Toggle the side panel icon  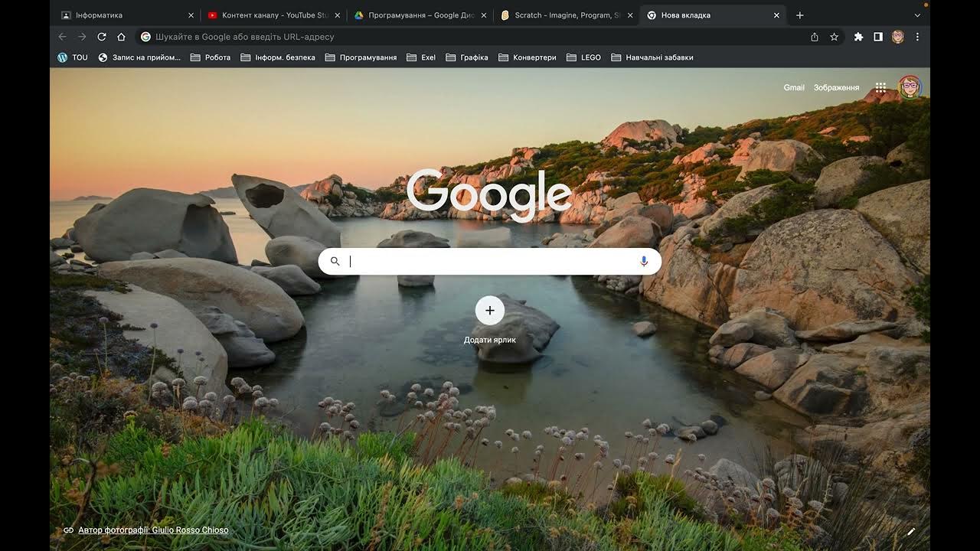pyautogui.click(x=878, y=37)
